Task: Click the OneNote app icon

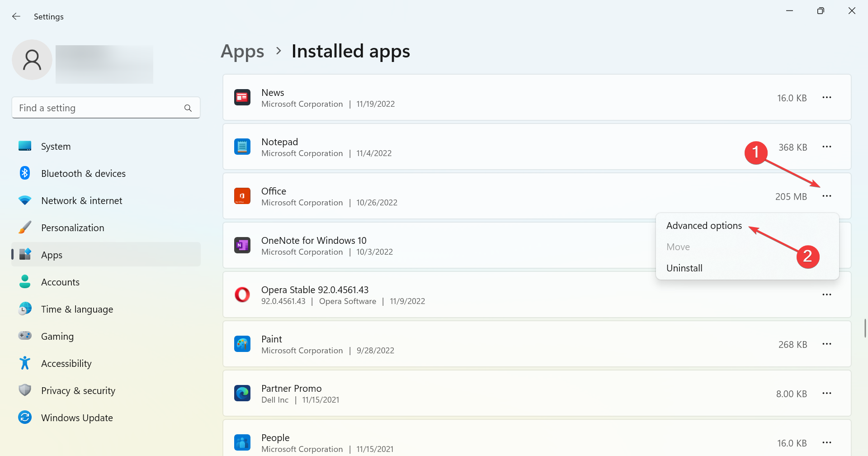Action: click(242, 245)
